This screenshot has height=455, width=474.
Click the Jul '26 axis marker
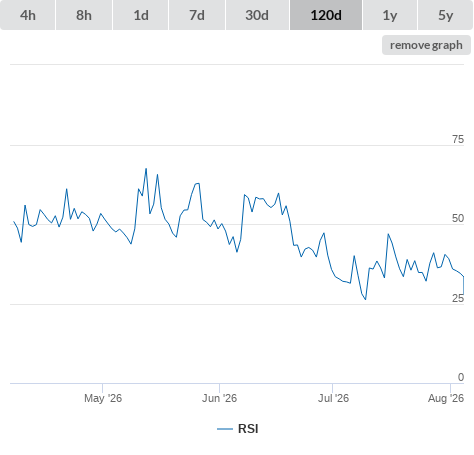(x=333, y=398)
